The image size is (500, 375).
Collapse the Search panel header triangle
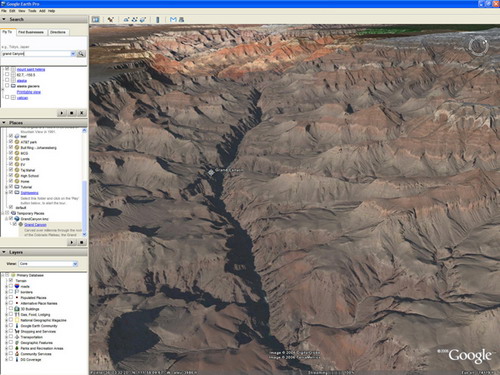point(4,19)
